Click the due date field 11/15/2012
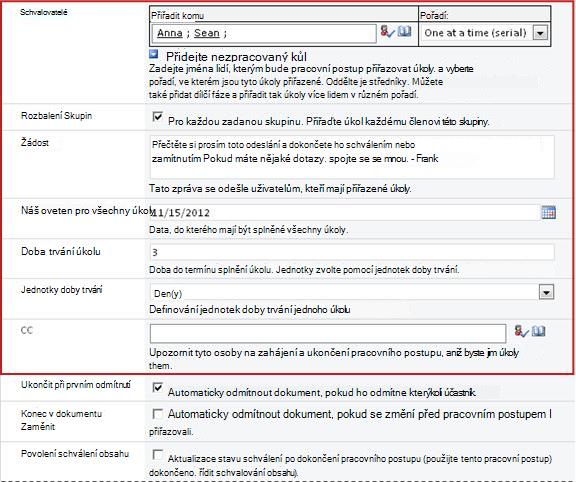Image resolution: width=576 pixels, height=482 pixels. pyautogui.click(x=345, y=213)
